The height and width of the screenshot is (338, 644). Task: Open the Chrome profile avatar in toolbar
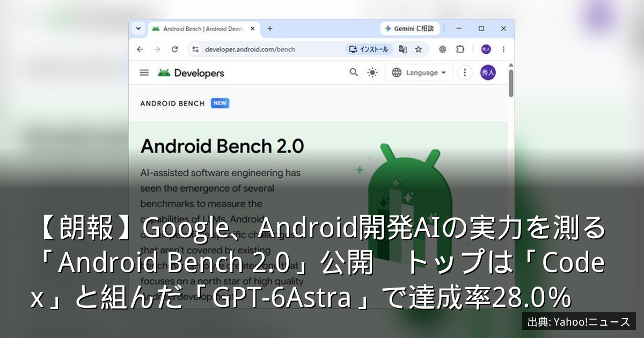(486, 49)
